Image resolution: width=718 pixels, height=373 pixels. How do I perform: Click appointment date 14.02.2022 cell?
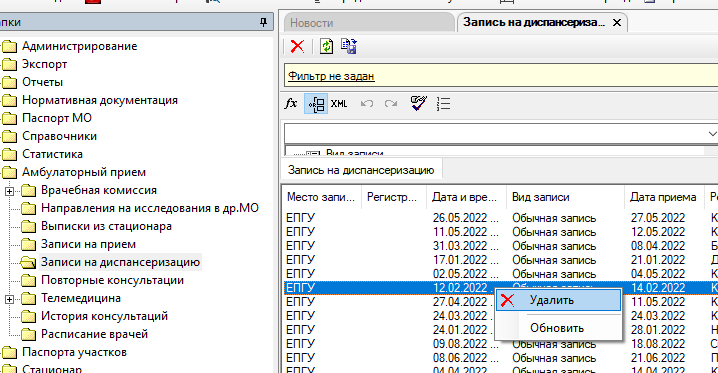658,288
